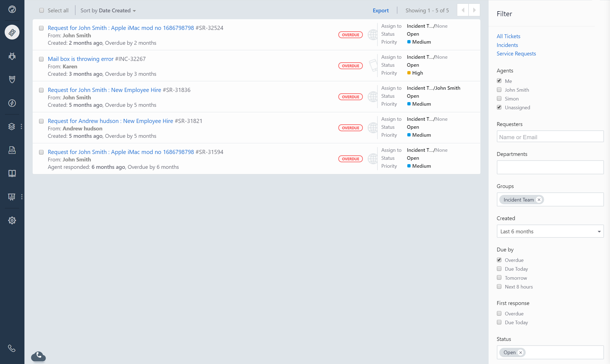Viewport: 610px width, 364px height.
Task: Open the Assets module (layers icon)
Action: 12,127
